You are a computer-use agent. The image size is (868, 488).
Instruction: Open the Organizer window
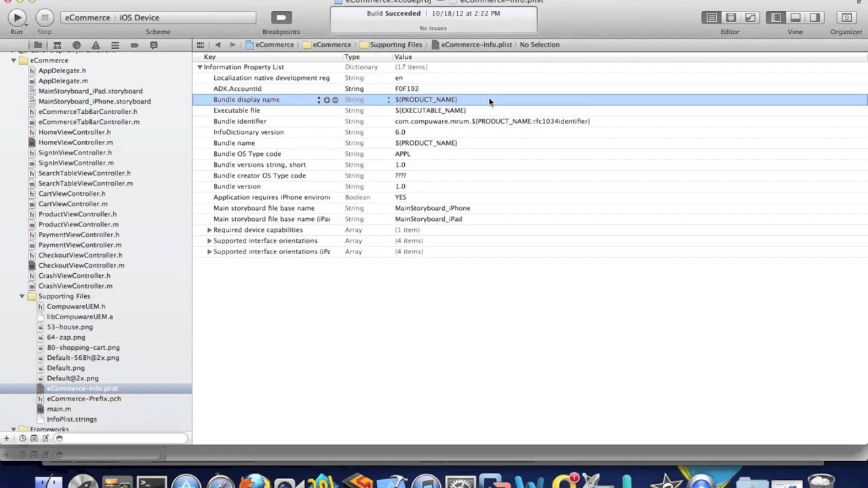(x=846, y=18)
